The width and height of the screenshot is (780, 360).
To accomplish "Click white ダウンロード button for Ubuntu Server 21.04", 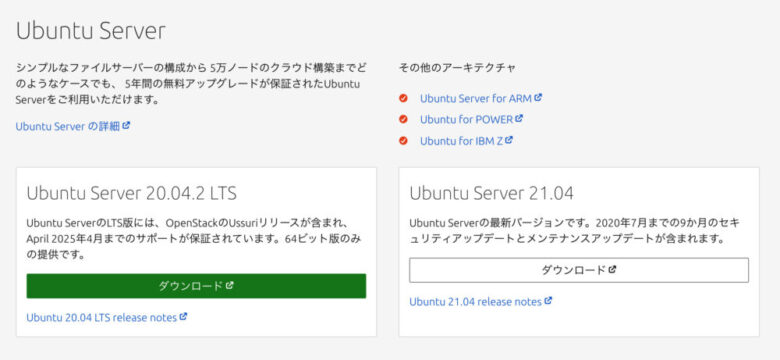I will click(x=579, y=270).
